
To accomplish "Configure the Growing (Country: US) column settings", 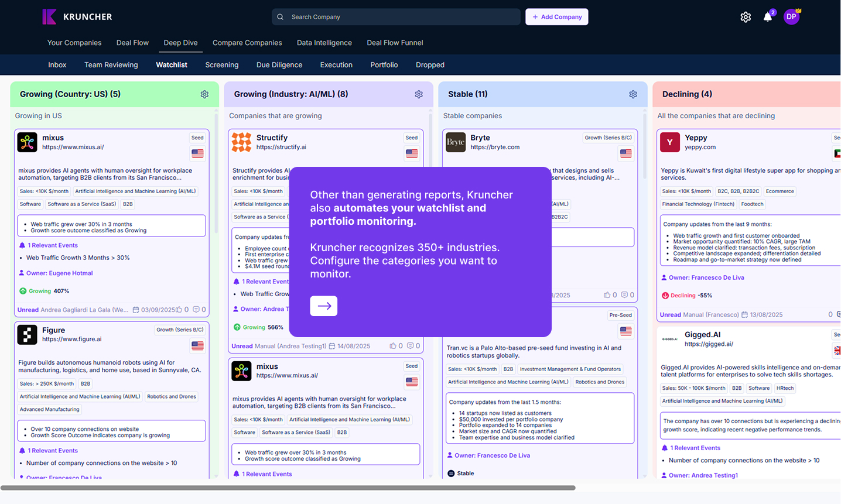I will 204,94.
